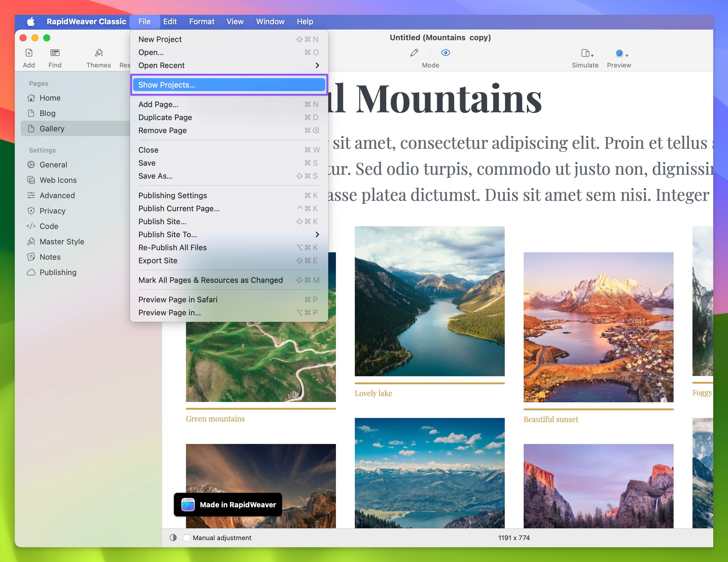Image resolution: width=728 pixels, height=562 pixels.
Task: Click the Made in RapidWeaver badge
Action: click(228, 505)
